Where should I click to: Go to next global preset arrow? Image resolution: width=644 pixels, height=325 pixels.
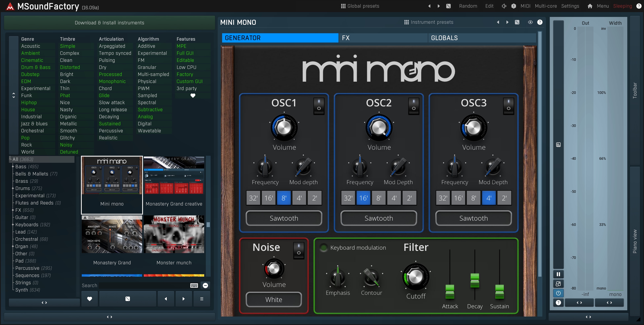pyautogui.click(x=439, y=6)
